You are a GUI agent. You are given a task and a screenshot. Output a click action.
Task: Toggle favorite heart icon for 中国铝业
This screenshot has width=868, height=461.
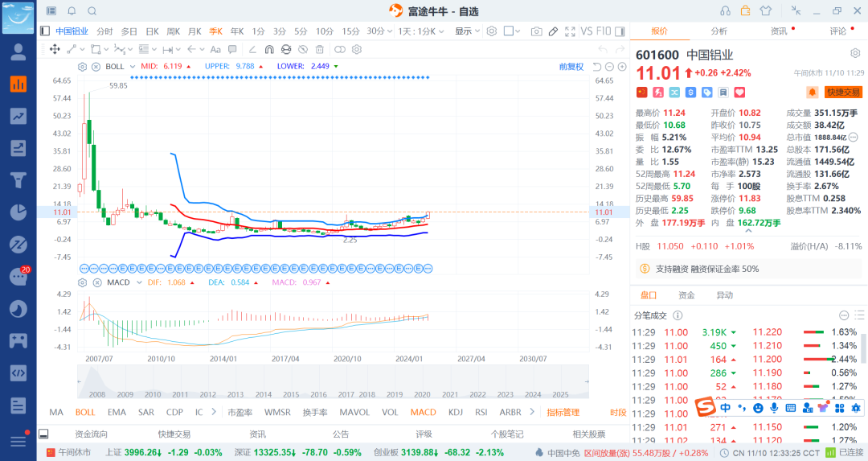pos(739,93)
